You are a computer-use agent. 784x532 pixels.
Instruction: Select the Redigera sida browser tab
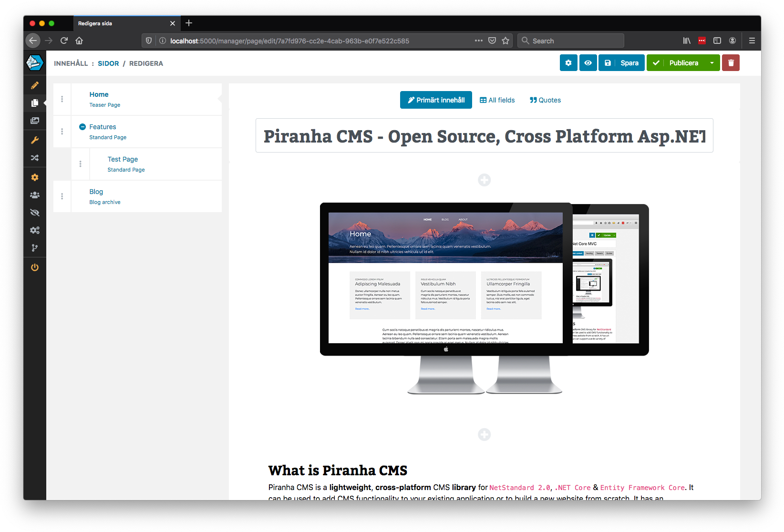126,23
